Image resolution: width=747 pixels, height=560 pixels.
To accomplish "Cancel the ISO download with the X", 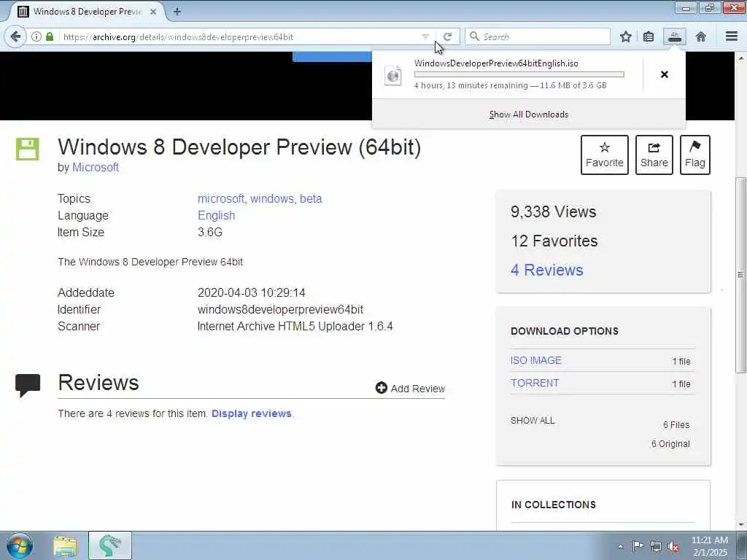I will [664, 74].
